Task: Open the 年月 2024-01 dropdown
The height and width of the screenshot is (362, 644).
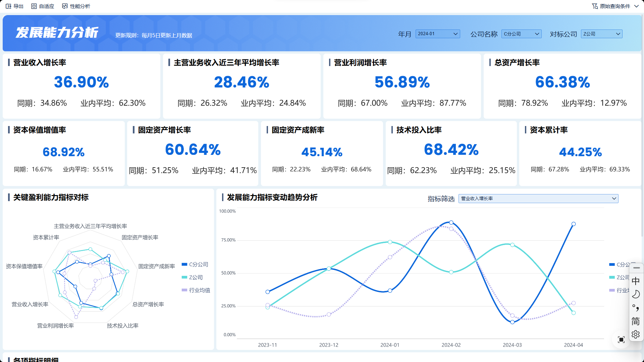Action: pos(437,34)
